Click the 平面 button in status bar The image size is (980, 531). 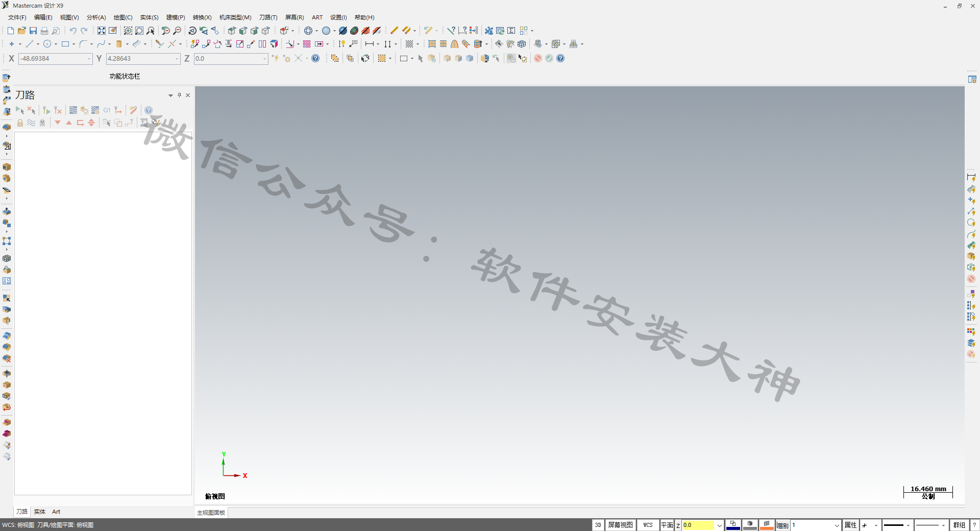click(x=667, y=525)
